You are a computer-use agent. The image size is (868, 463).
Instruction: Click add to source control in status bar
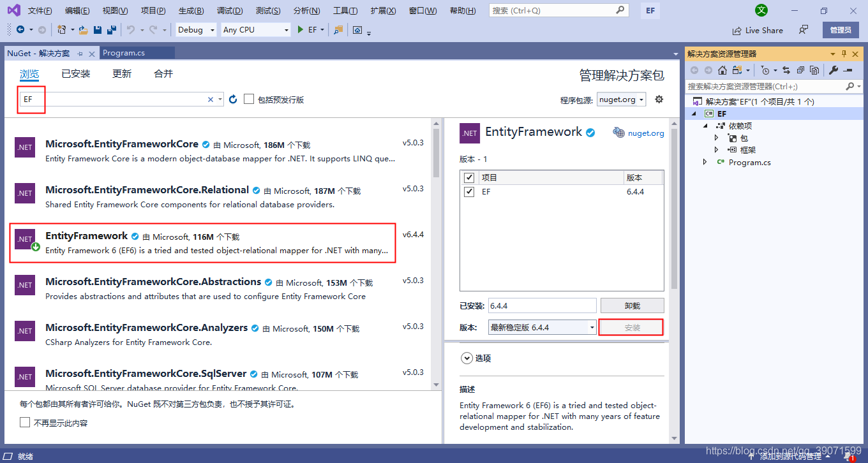click(790, 456)
